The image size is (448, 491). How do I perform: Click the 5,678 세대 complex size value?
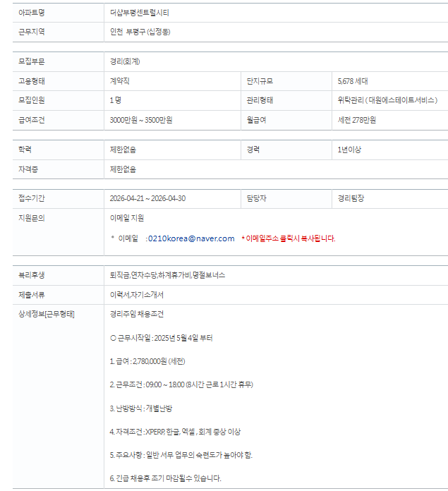coord(353,81)
